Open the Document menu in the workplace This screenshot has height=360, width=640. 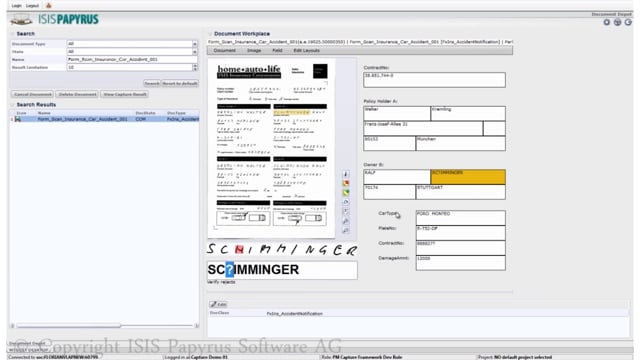click(x=224, y=51)
